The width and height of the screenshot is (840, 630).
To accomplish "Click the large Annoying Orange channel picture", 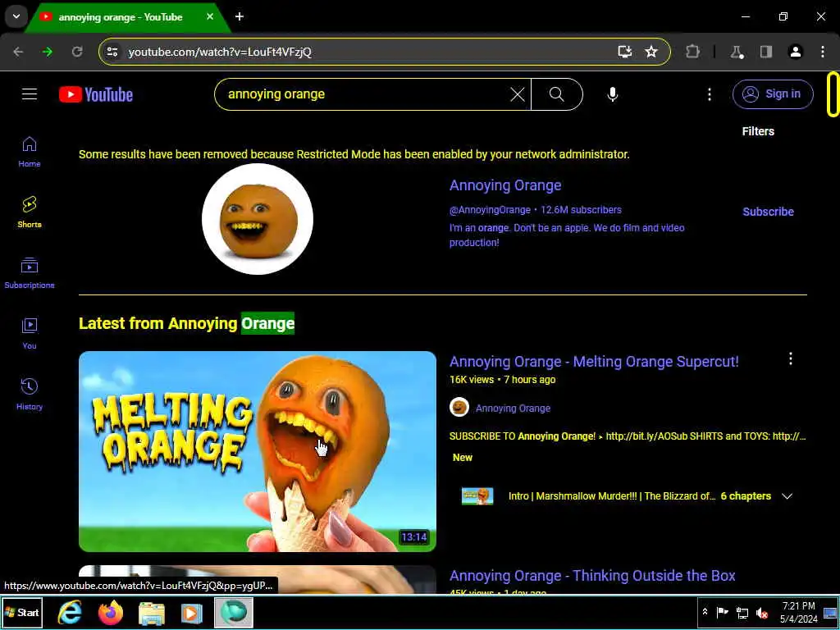I will point(258,219).
